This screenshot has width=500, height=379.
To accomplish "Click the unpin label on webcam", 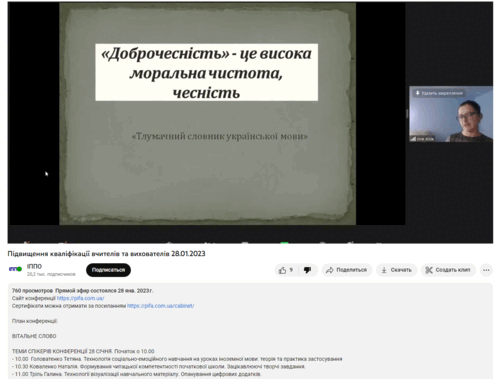I will 439,93.
